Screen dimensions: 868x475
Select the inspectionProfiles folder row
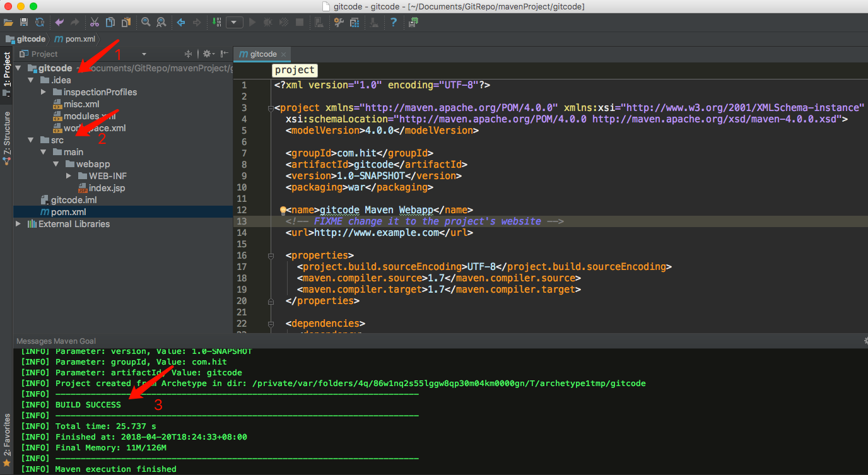coord(123,92)
